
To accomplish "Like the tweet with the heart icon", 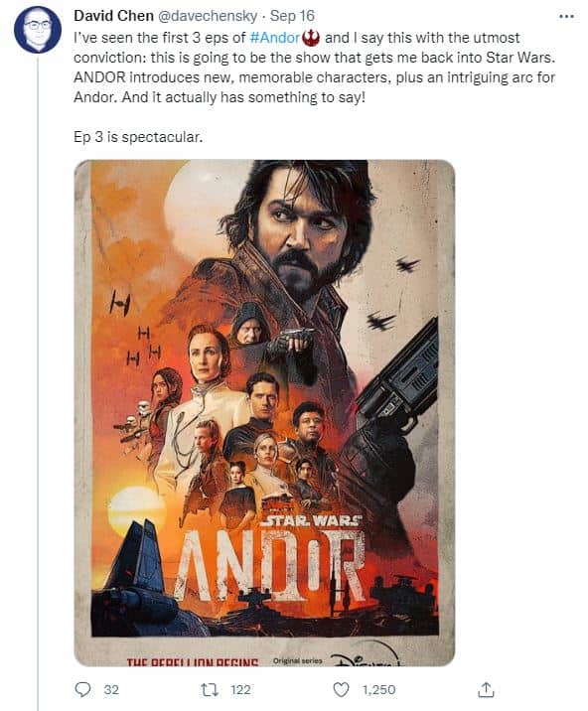I will click(x=342, y=690).
